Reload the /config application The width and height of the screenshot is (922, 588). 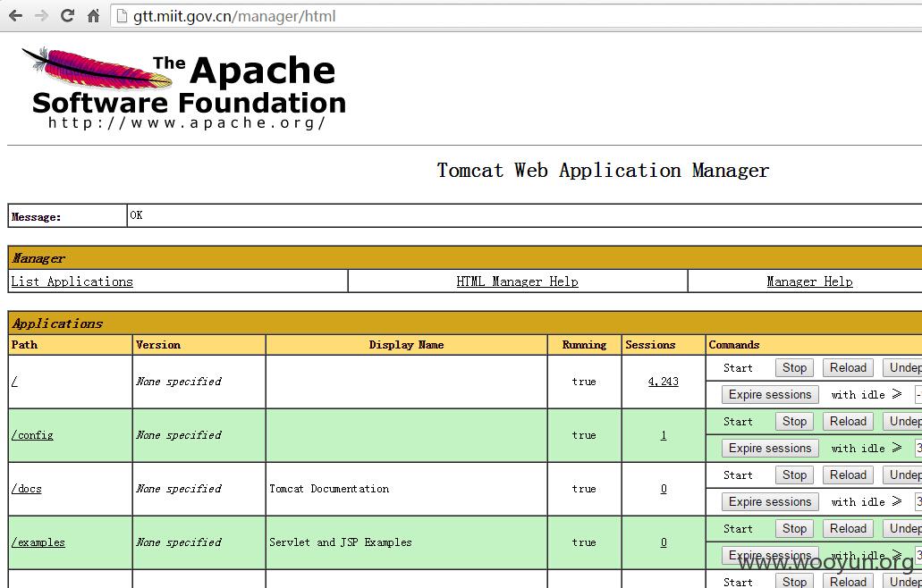[848, 421]
